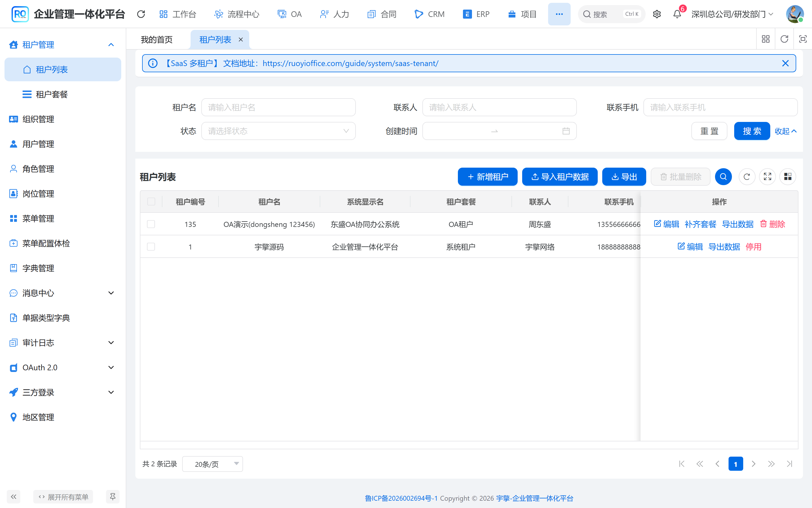Open 流程中心 in top navigation

(237, 14)
